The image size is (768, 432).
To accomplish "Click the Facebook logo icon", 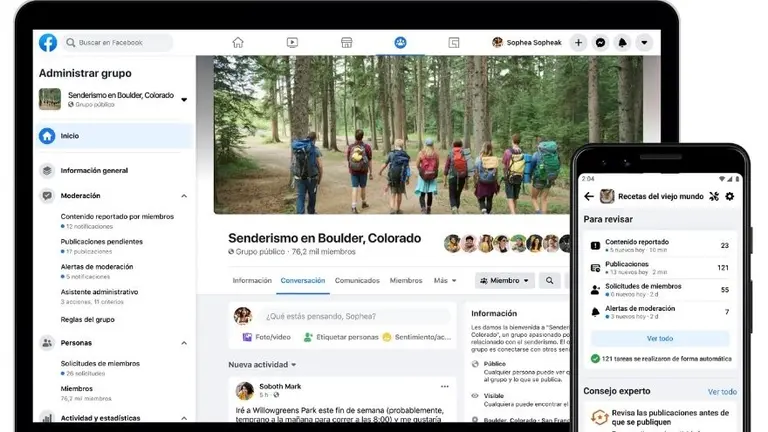I will (48, 43).
